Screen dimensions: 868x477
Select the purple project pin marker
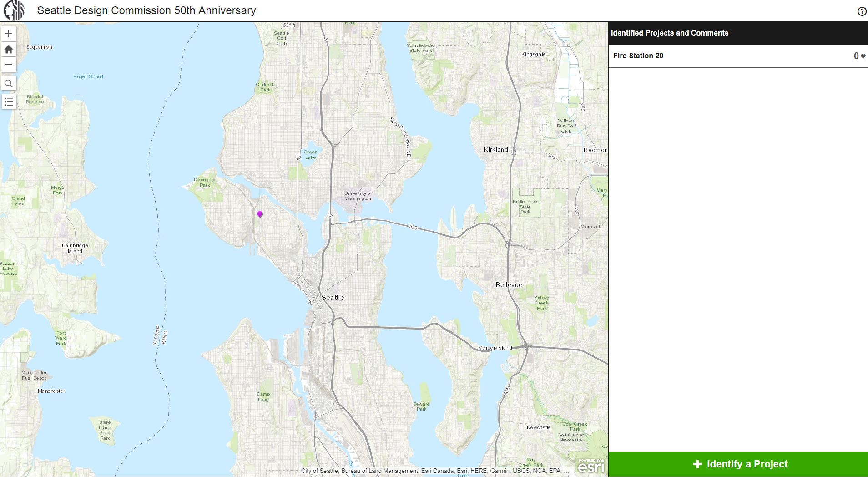point(260,214)
